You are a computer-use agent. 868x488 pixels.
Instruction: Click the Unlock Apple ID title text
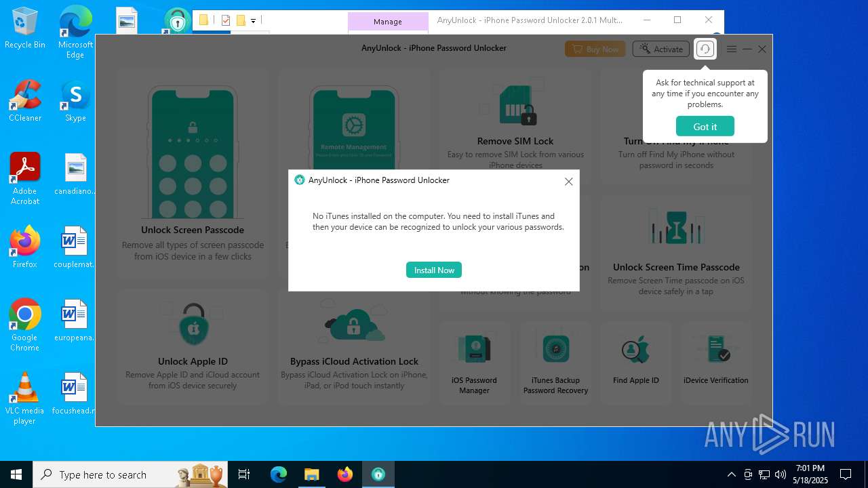[x=193, y=361]
